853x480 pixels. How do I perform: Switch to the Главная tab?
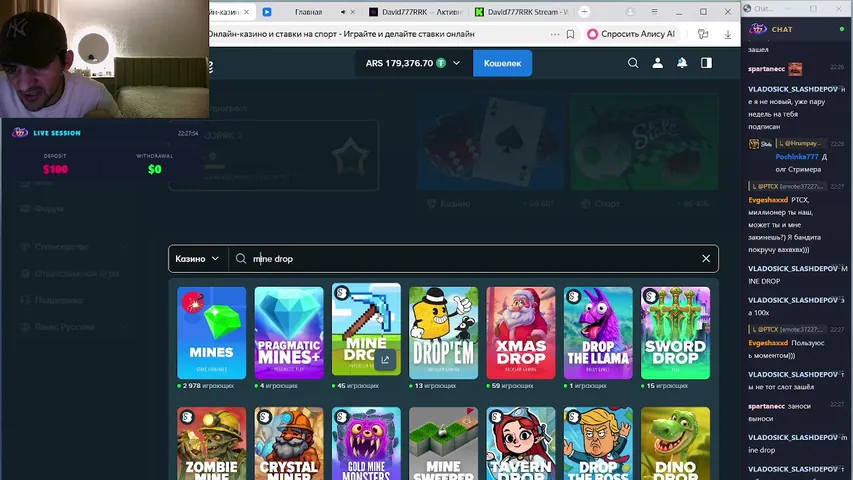pyautogui.click(x=308, y=12)
